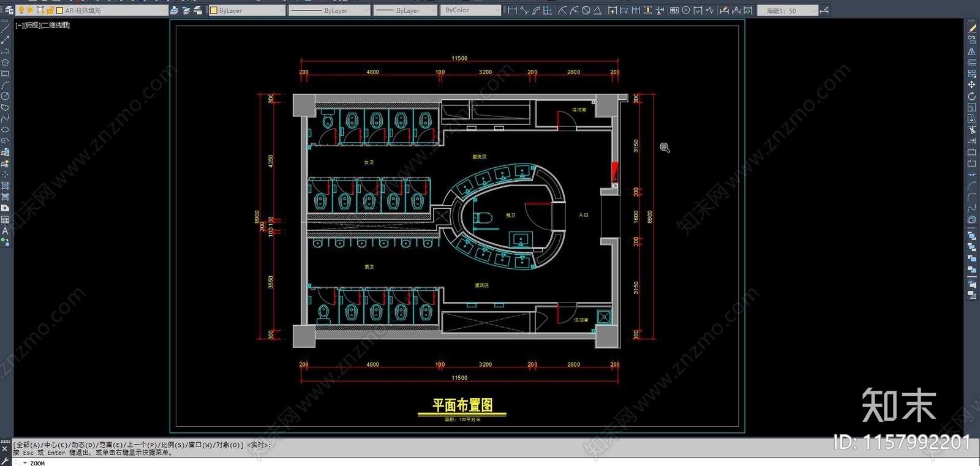Image resolution: width=980 pixels, height=466 pixels.
Task: Select the Radius dimension tool
Action: (562, 10)
